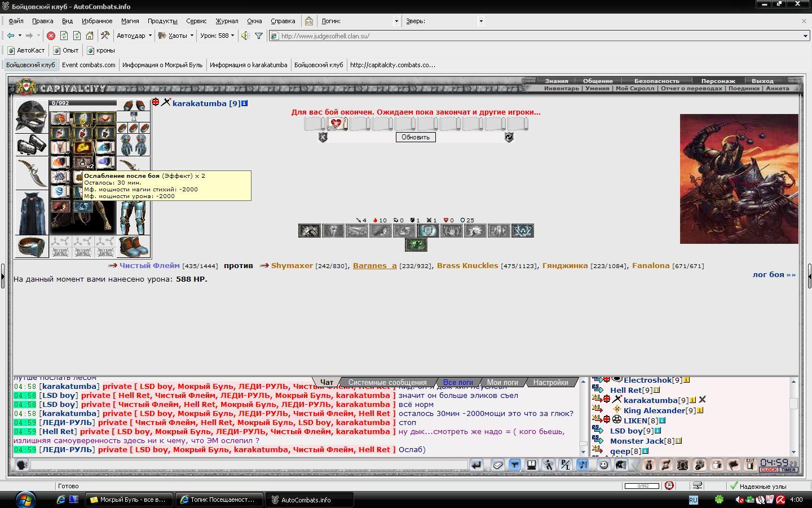Click the brb house icon
This screenshot has width=812, height=508.
pyautogui.click(x=309, y=21)
